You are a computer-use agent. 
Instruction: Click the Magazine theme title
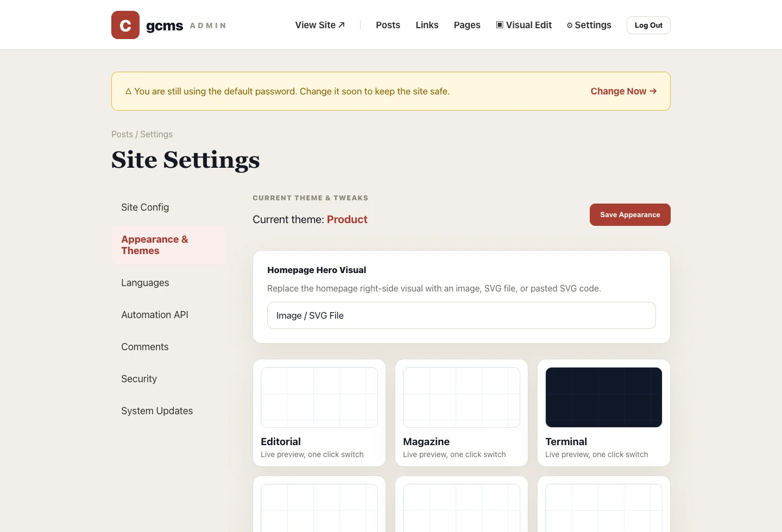426,442
